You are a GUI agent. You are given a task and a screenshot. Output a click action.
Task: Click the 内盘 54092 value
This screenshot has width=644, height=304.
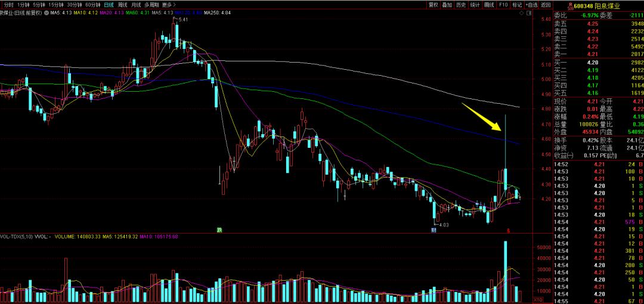click(635, 132)
